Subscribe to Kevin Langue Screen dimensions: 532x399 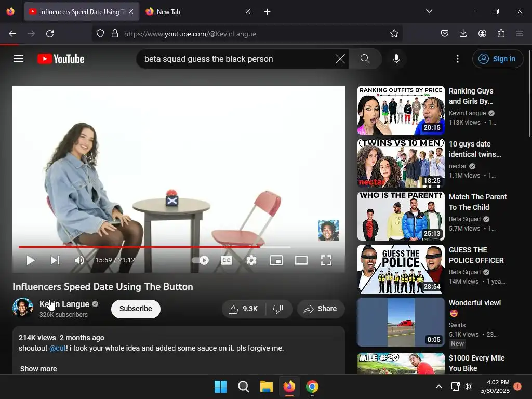(136, 309)
